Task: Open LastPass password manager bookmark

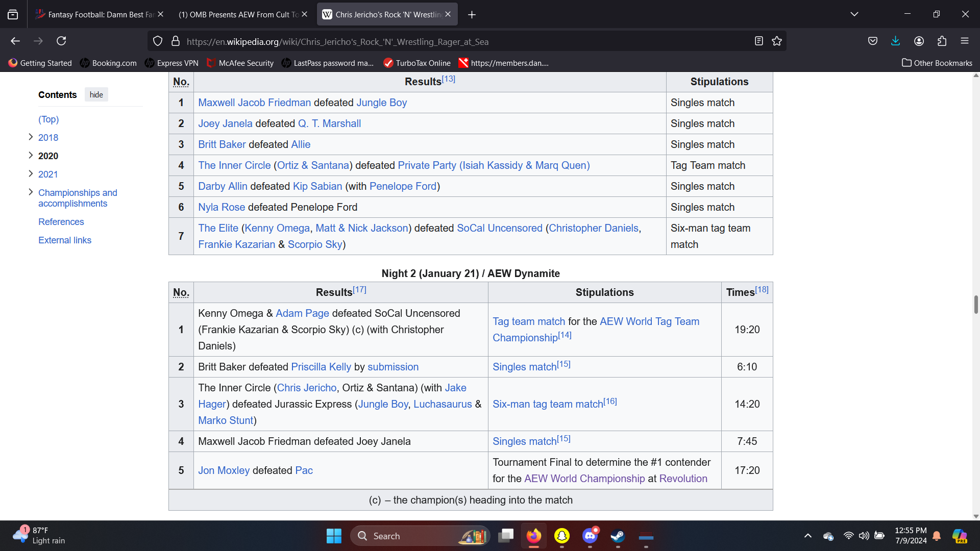Action: tap(328, 63)
